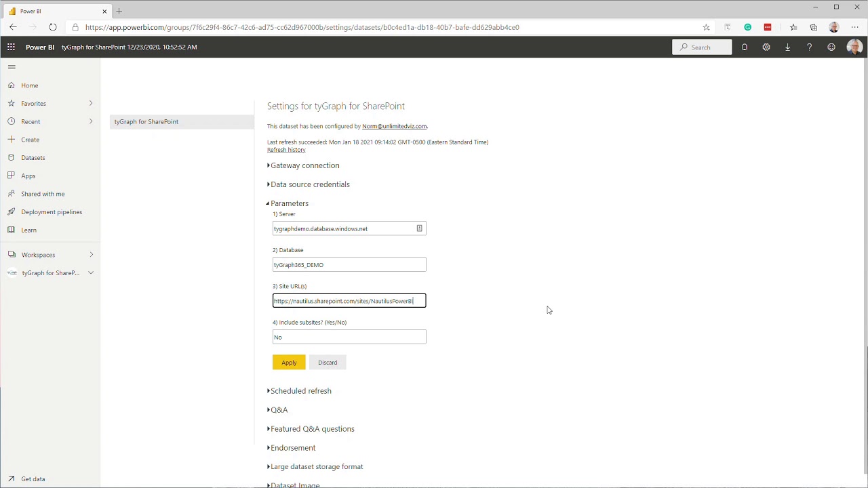868x488 pixels.
Task: Click the Shared with me person icon
Action: (x=12, y=194)
